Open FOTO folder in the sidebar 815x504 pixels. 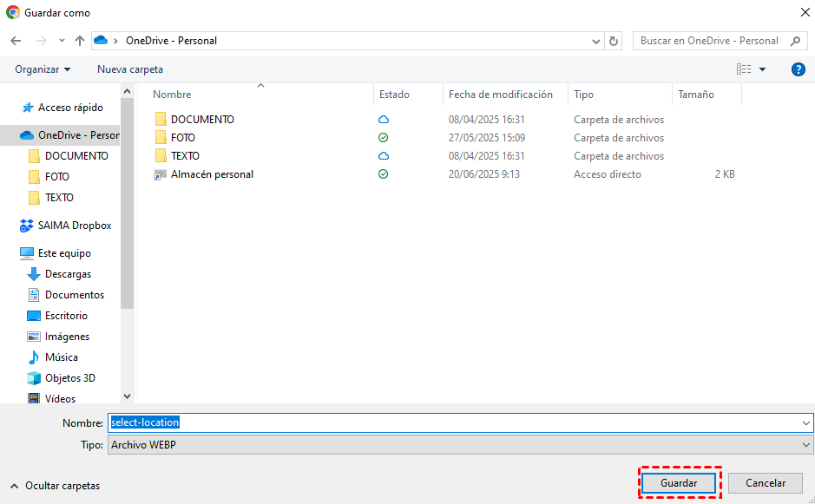point(57,177)
